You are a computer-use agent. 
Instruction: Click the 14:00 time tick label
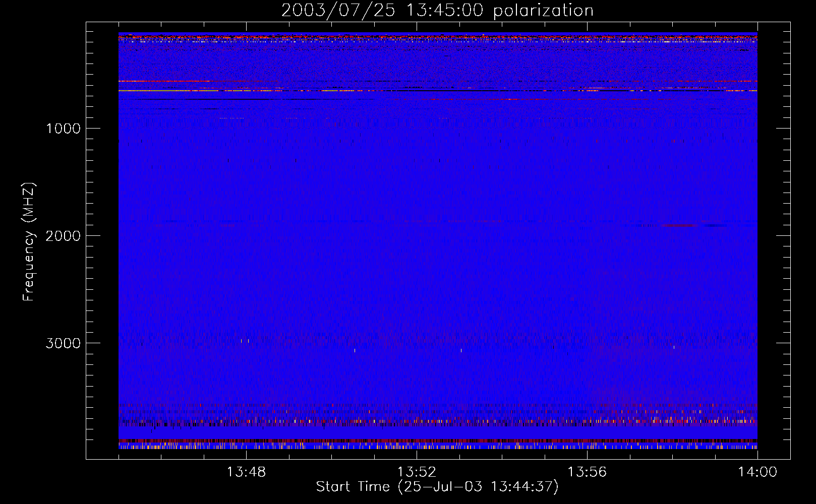757,472
